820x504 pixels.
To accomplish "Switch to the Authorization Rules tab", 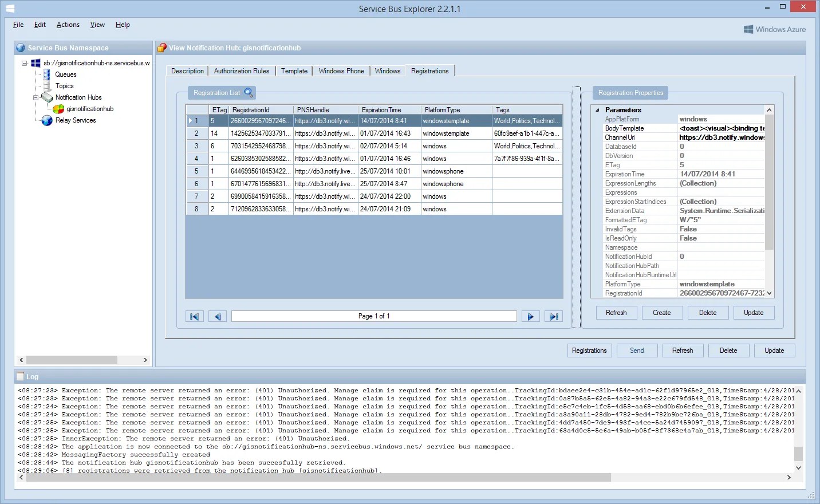I will (x=242, y=71).
